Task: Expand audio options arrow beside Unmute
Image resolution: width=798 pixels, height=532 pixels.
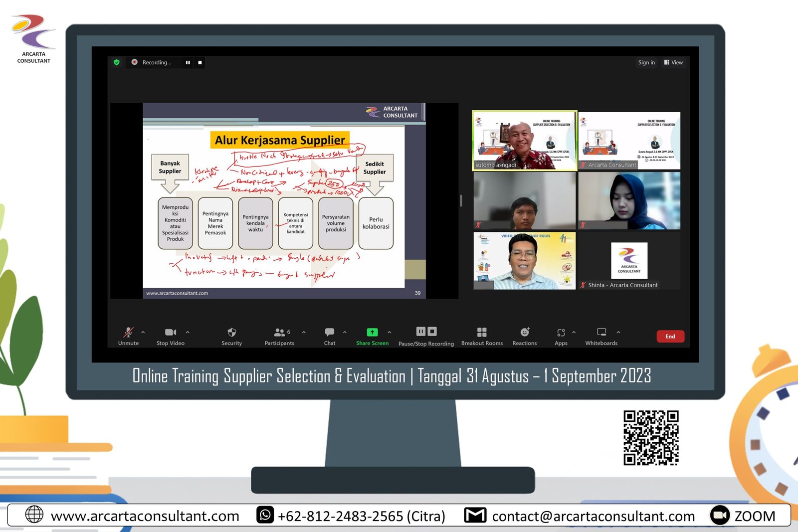Action: pyautogui.click(x=143, y=332)
